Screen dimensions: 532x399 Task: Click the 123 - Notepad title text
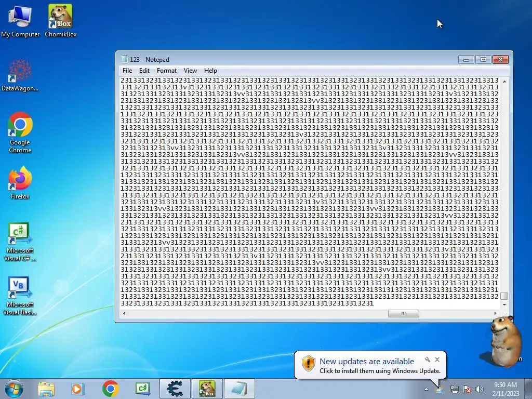(150, 60)
